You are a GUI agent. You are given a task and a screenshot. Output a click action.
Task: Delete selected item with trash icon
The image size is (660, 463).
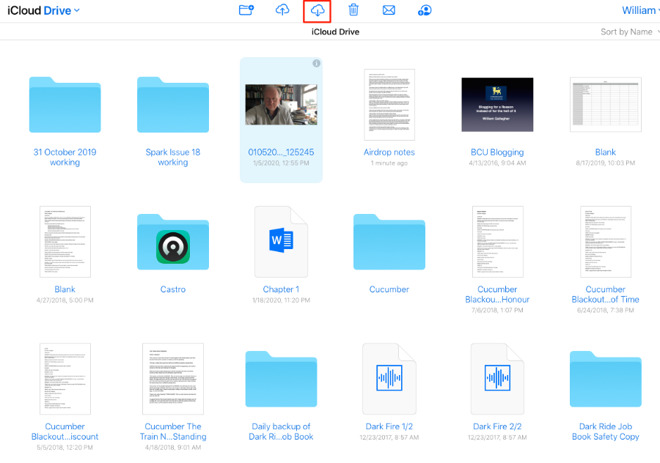tap(354, 10)
